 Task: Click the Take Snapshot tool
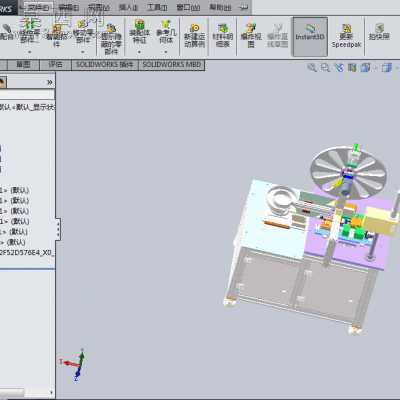click(379, 32)
